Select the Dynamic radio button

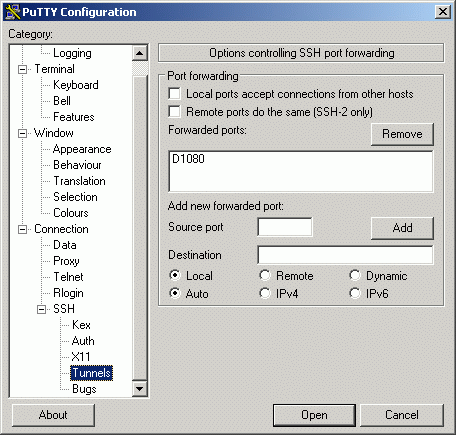(355, 276)
